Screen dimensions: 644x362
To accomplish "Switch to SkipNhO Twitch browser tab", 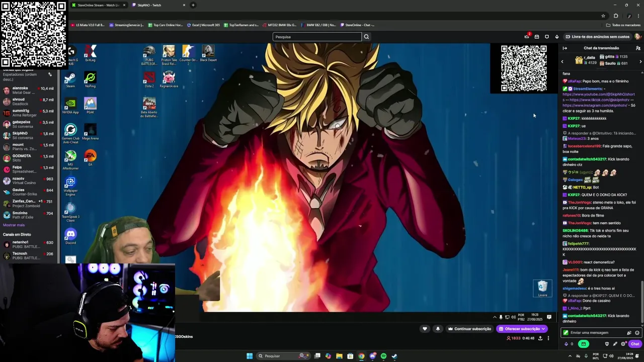I will click(x=158, y=5).
